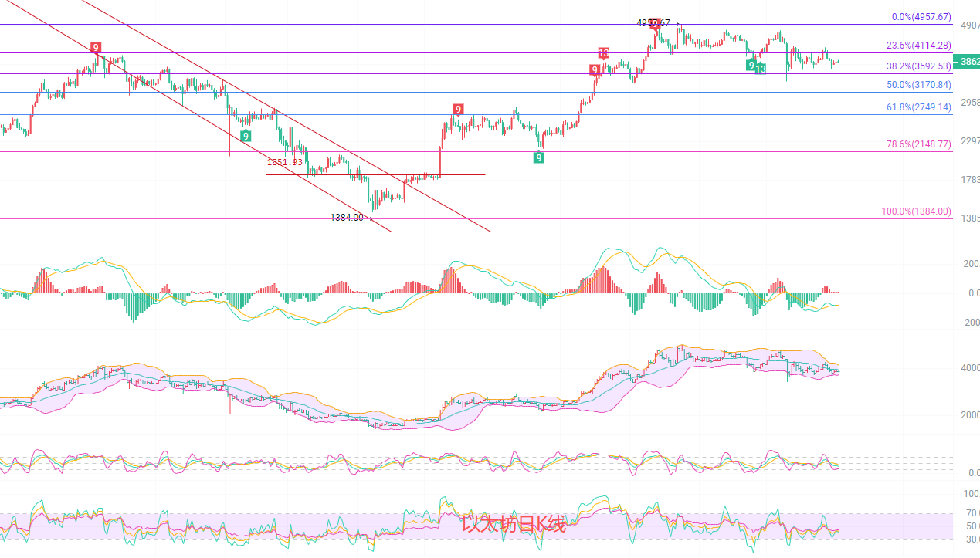
Task: Click the 1851.93 price annotation
Action: pyautogui.click(x=285, y=162)
